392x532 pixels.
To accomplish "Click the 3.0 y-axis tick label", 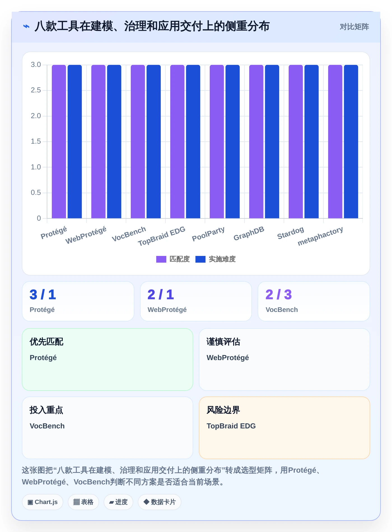I will tap(36, 65).
